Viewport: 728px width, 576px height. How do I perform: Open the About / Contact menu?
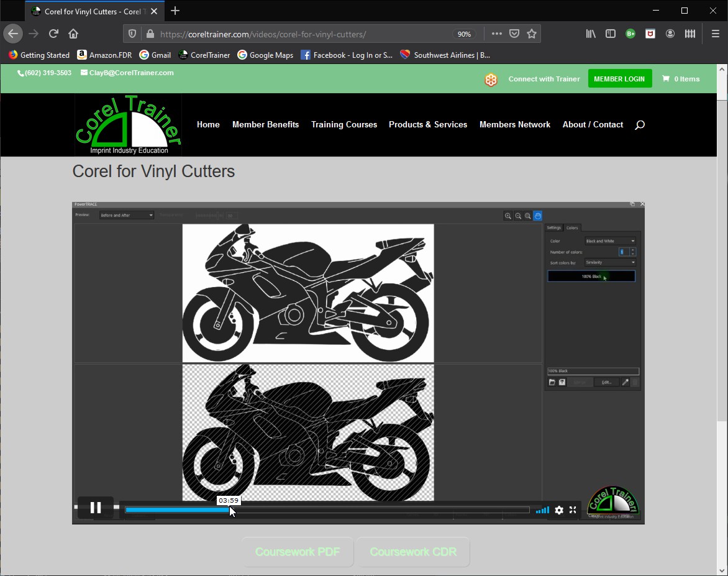click(593, 124)
